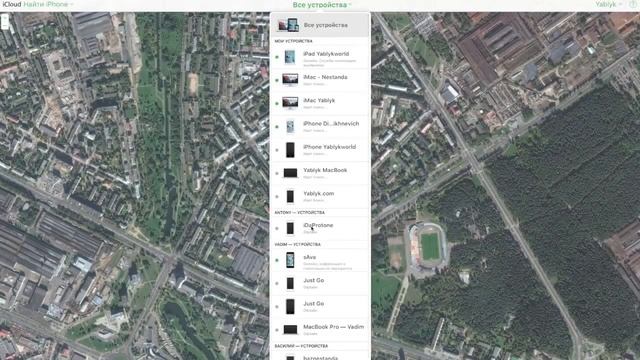640x360 pixels.
Task: Zoom out of the map with minus
Action: coord(5,25)
